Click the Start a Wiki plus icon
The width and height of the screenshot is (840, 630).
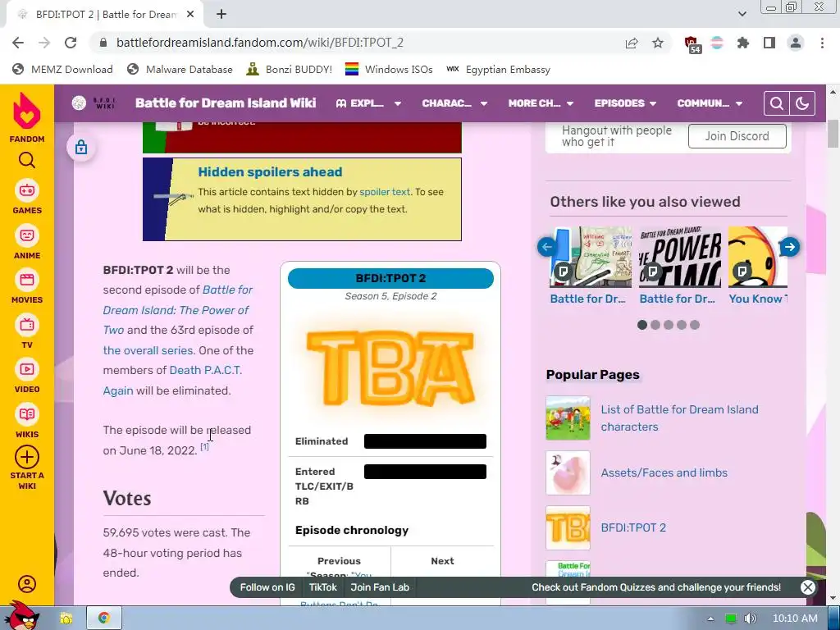pos(27,458)
